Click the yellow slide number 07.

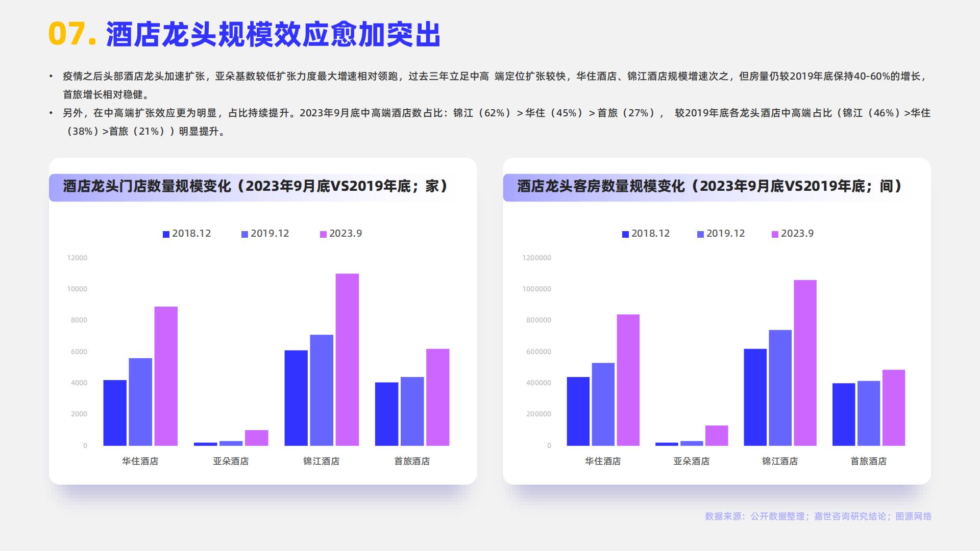click(x=72, y=35)
